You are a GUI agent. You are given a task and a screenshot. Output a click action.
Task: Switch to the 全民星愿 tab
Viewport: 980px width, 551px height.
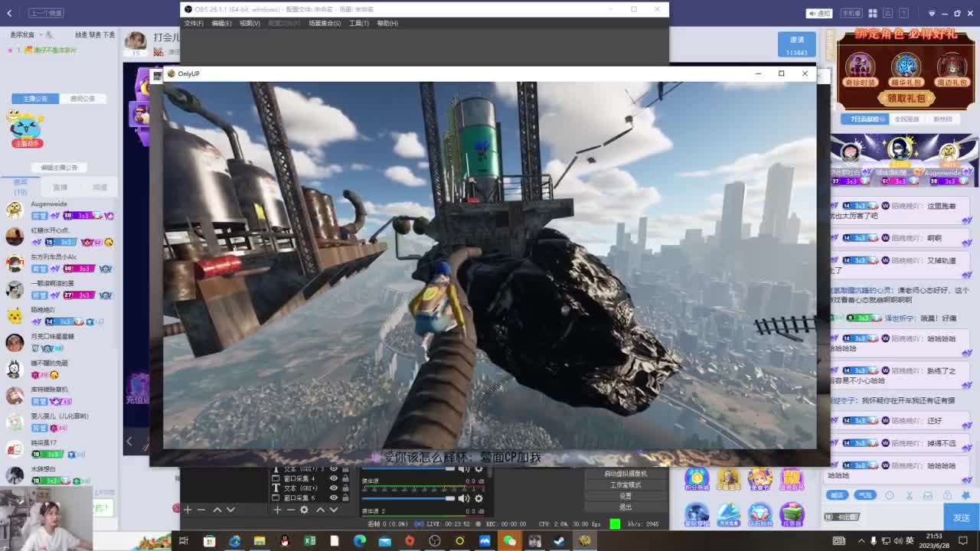click(x=906, y=119)
